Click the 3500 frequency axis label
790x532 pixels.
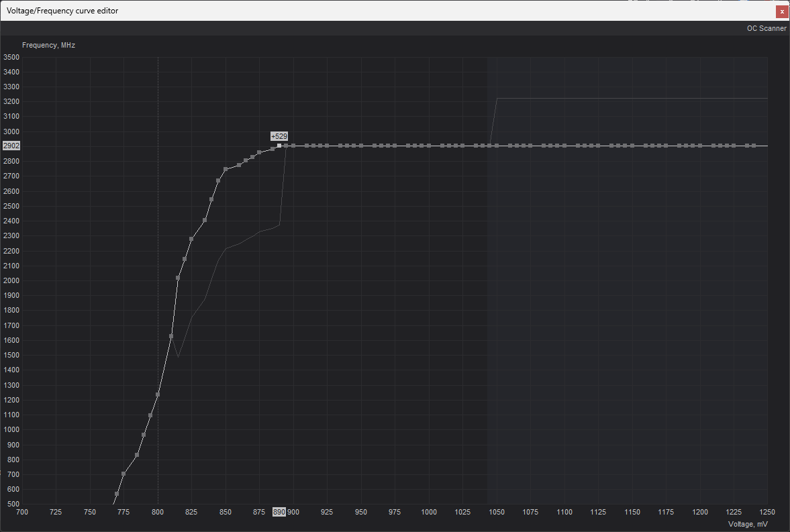pos(11,57)
